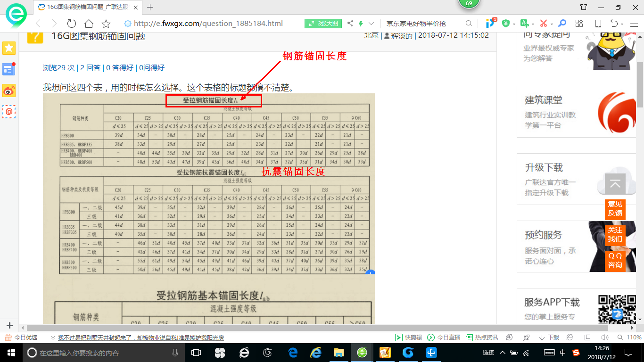Open the mail @ sidebar icon

pyautogui.click(x=9, y=112)
